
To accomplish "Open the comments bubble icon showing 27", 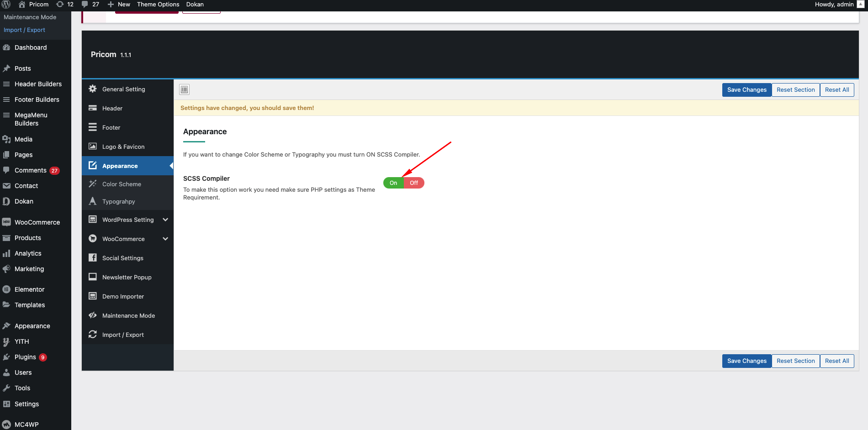I will click(x=85, y=5).
